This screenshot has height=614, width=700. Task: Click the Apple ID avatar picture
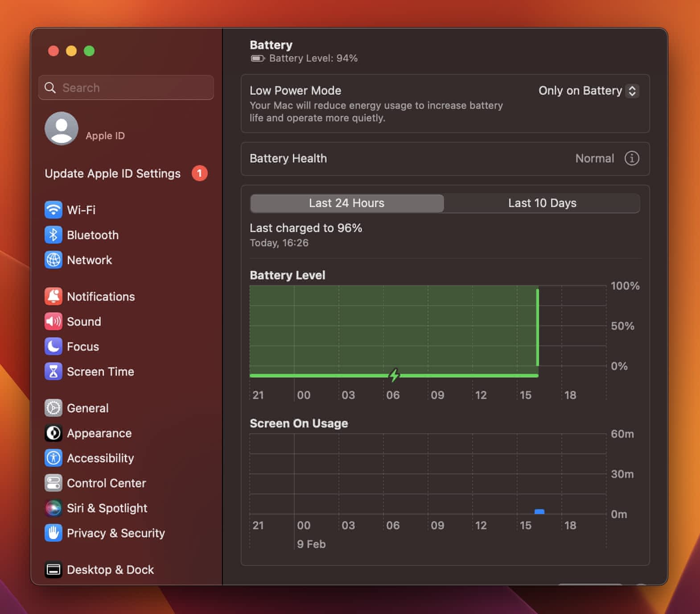[x=62, y=129]
